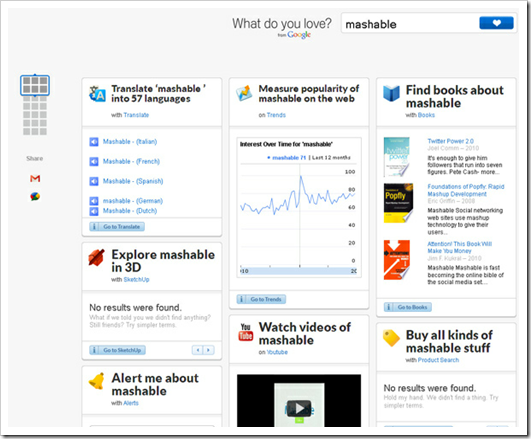Click the orange Attention book cover thumbnail
Image resolution: width=531 pixels, height=439 pixels.
click(x=397, y=260)
